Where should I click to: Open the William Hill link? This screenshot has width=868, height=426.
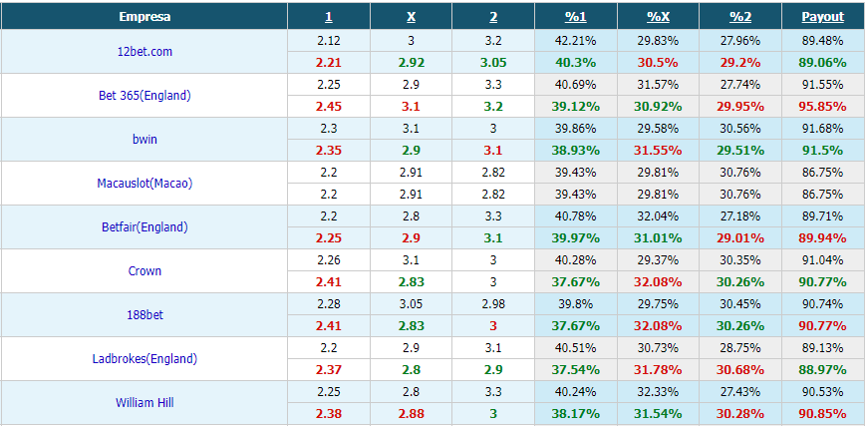(x=145, y=402)
